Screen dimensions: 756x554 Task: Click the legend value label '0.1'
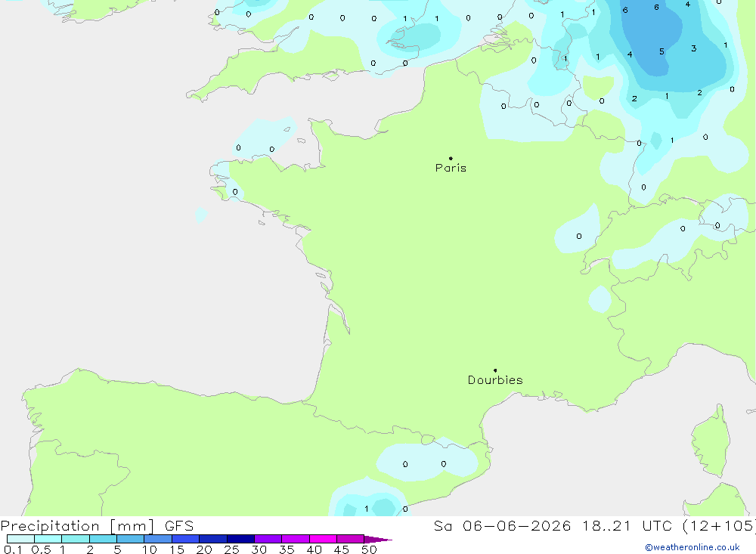click(13, 549)
